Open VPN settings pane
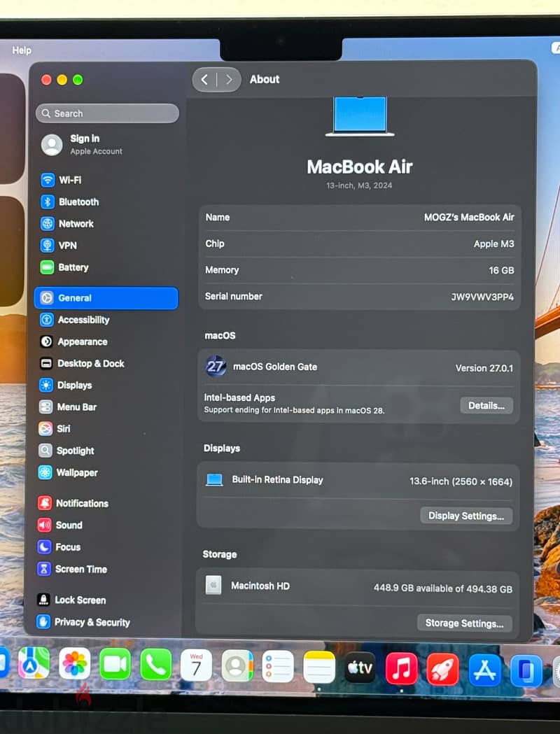 click(x=59, y=246)
